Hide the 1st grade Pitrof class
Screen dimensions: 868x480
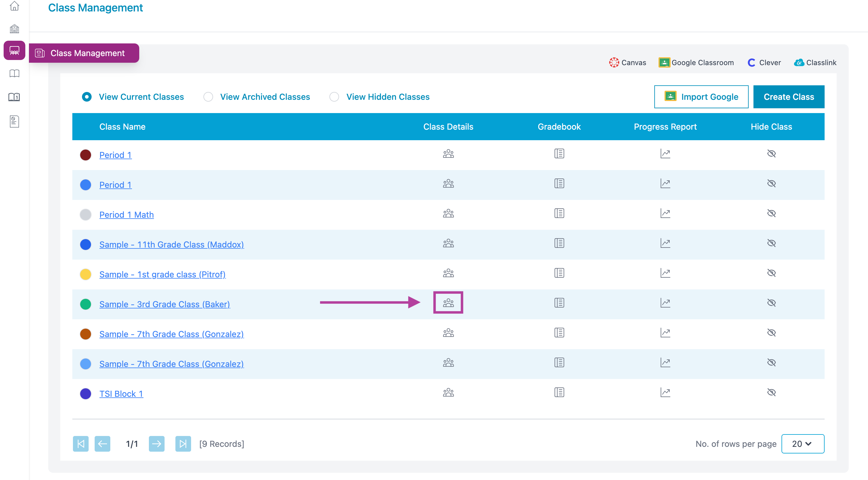[x=771, y=273]
